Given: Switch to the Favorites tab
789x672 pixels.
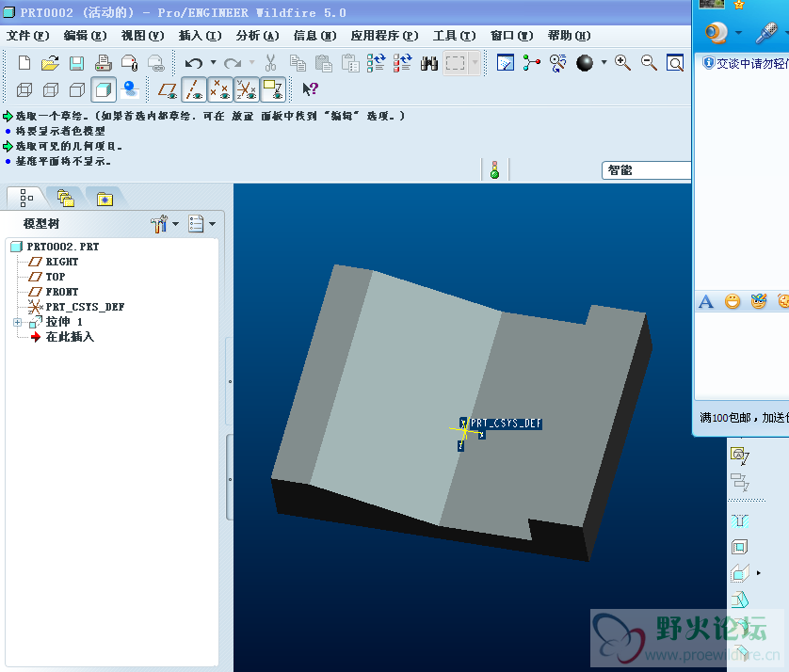Looking at the screenshot, I should pyautogui.click(x=105, y=199).
